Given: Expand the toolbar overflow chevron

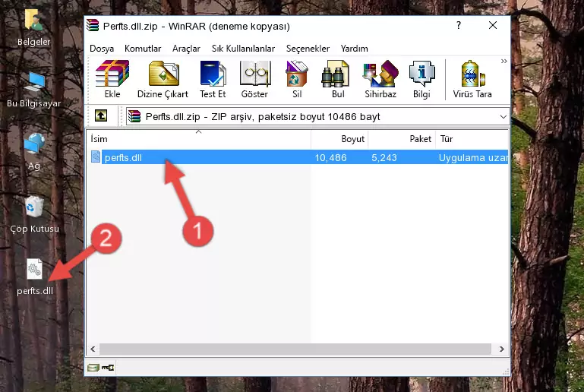Looking at the screenshot, I should click(x=504, y=61).
